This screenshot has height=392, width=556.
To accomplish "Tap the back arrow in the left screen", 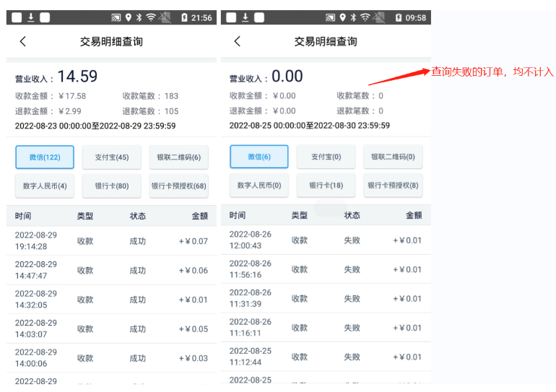I will pyautogui.click(x=23, y=41).
